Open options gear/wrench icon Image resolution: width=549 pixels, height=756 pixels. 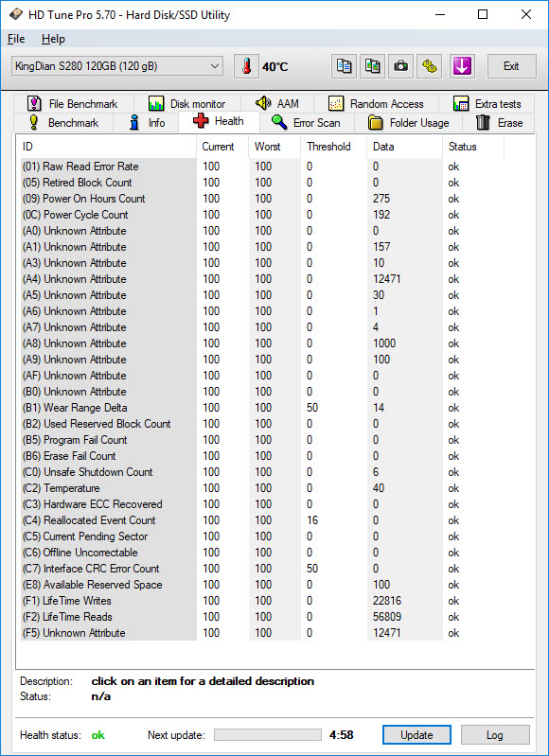click(x=429, y=66)
